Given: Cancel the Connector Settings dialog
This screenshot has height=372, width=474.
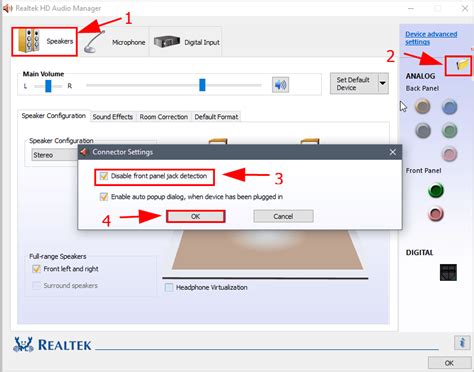Looking at the screenshot, I should (283, 216).
